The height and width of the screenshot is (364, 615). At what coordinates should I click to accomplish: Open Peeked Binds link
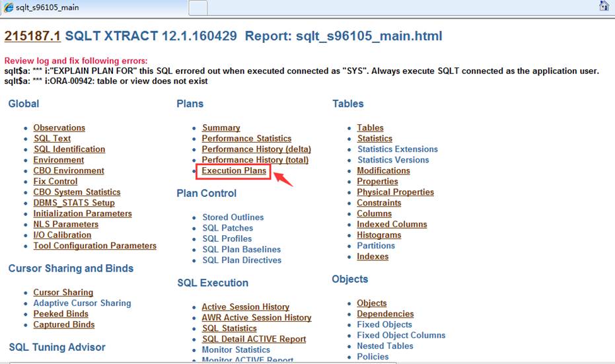[61, 314]
